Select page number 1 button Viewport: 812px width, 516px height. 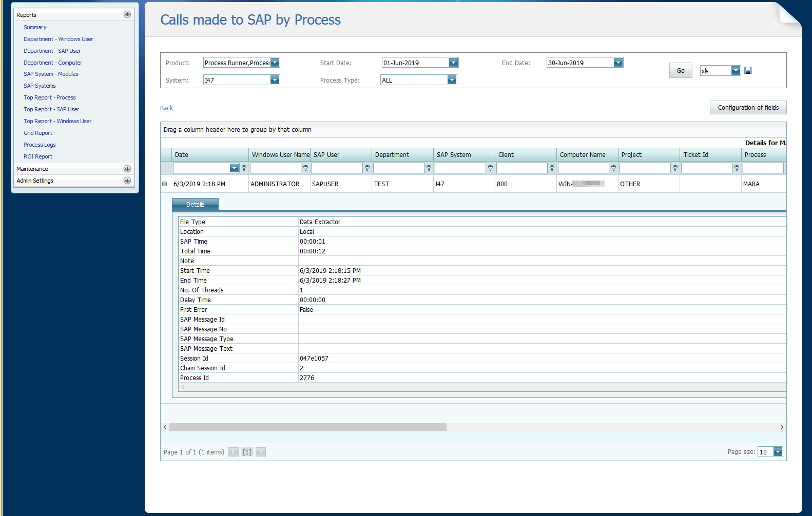point(247,452)
